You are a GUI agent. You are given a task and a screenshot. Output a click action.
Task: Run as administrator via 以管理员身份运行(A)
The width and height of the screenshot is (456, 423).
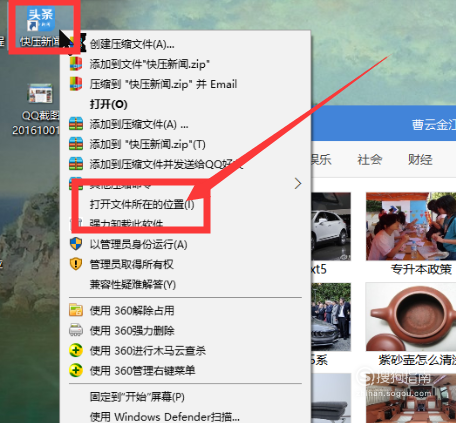click(x=138, y=244)
